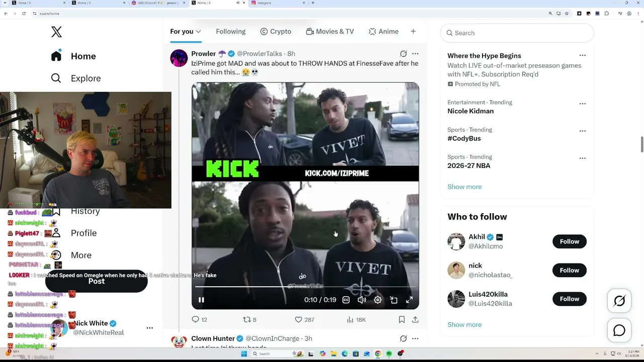Pause the playing video
The image size is (644, 362).
[x=201, y=300]
